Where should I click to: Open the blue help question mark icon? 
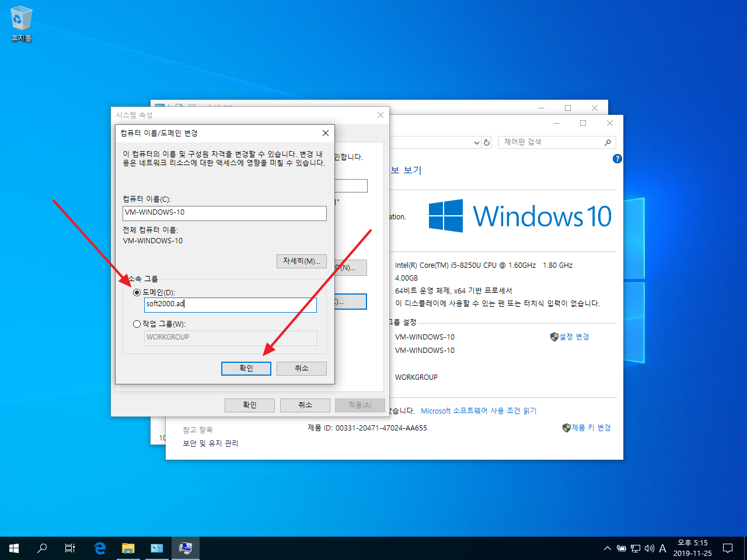point(617,159)
